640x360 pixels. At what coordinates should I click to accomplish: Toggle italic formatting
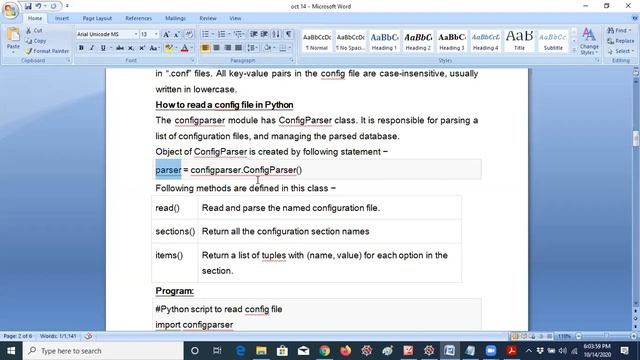coord(92,48)
